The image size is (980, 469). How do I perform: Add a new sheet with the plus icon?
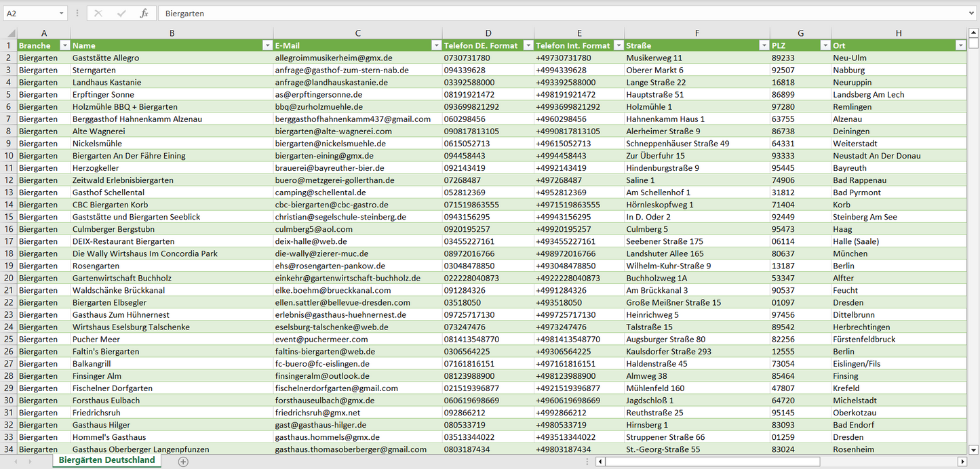coord(183,462)
